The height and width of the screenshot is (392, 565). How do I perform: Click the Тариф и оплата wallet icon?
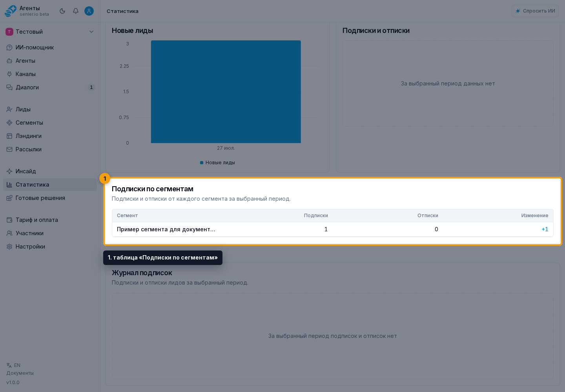(9, 220)
